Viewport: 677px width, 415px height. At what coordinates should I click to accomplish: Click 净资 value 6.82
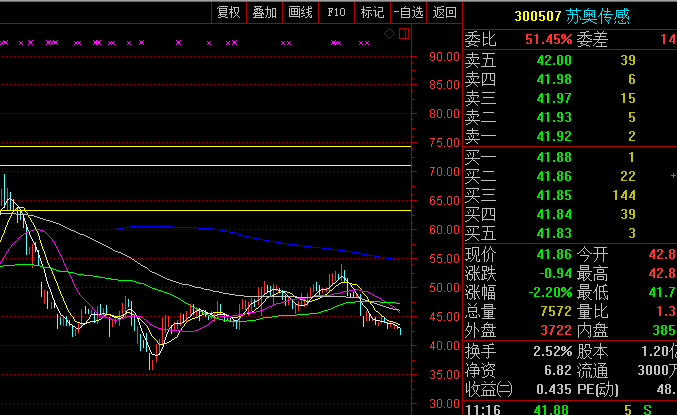click(559, 371)
